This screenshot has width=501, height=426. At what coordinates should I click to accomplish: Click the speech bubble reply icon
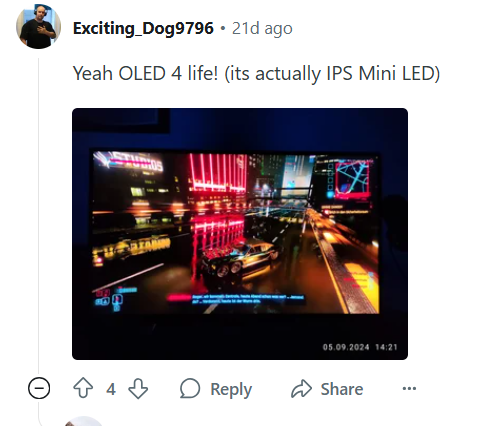tap(190, 388)
